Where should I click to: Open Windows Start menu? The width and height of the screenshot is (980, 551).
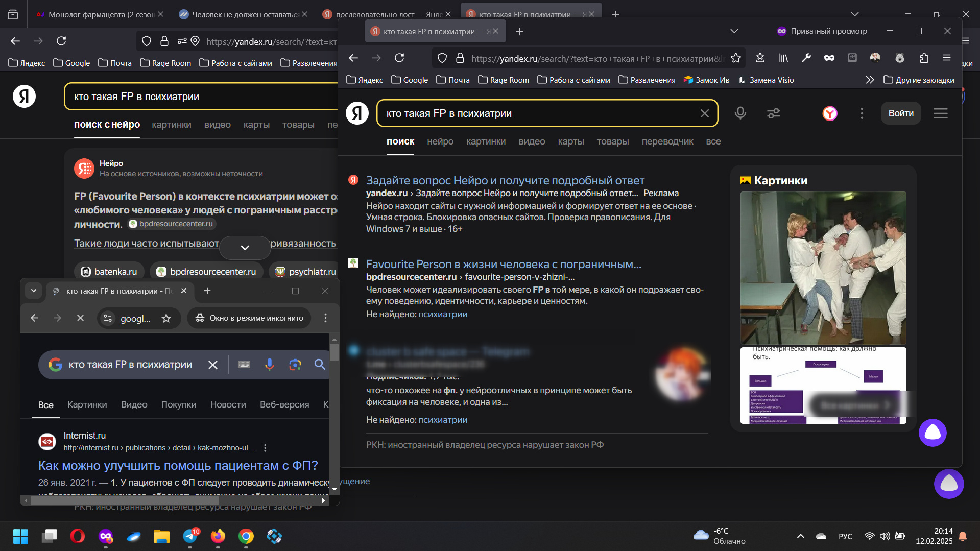click(20, 536)
